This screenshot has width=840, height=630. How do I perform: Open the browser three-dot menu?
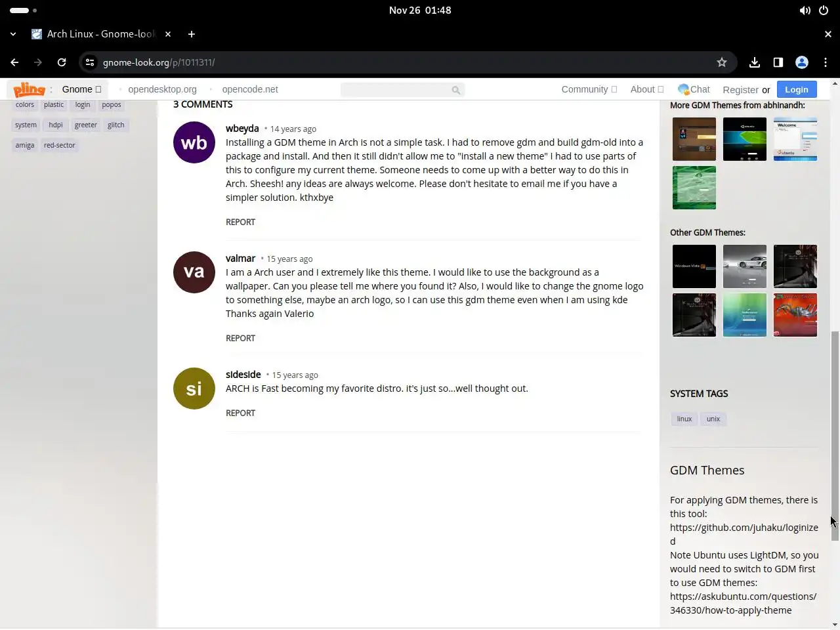826,62
